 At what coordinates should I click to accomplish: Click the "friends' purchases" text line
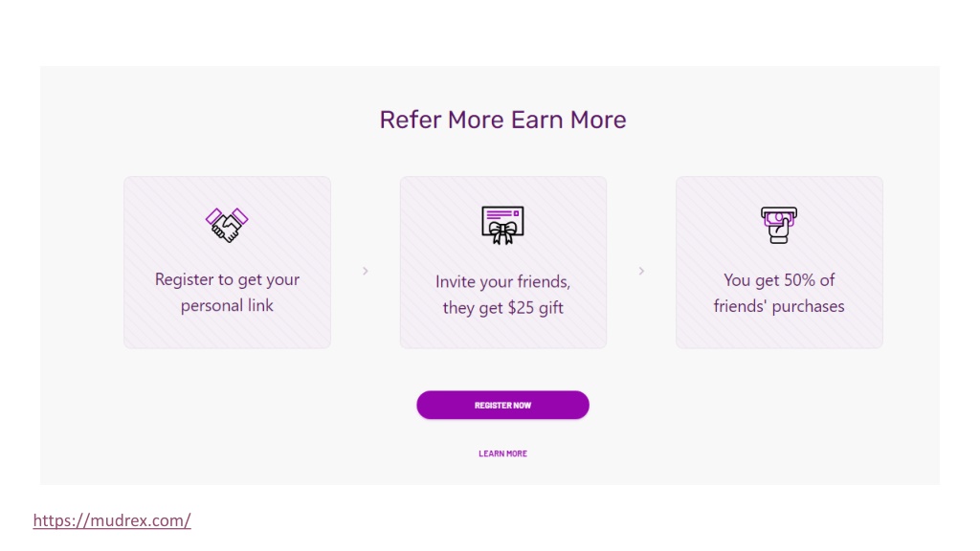(x=779, y=306)
